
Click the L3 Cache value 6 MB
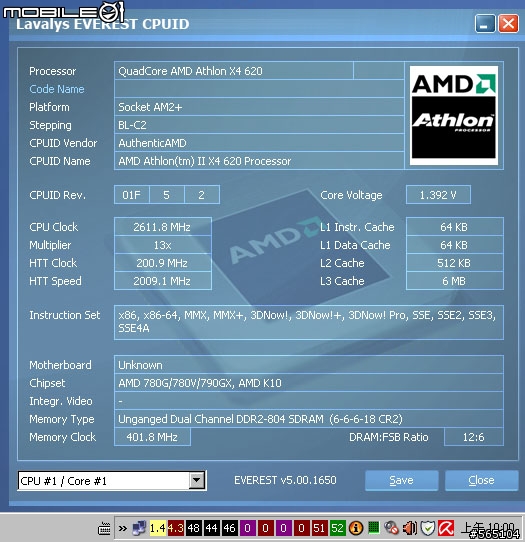(x=455, y=281)
